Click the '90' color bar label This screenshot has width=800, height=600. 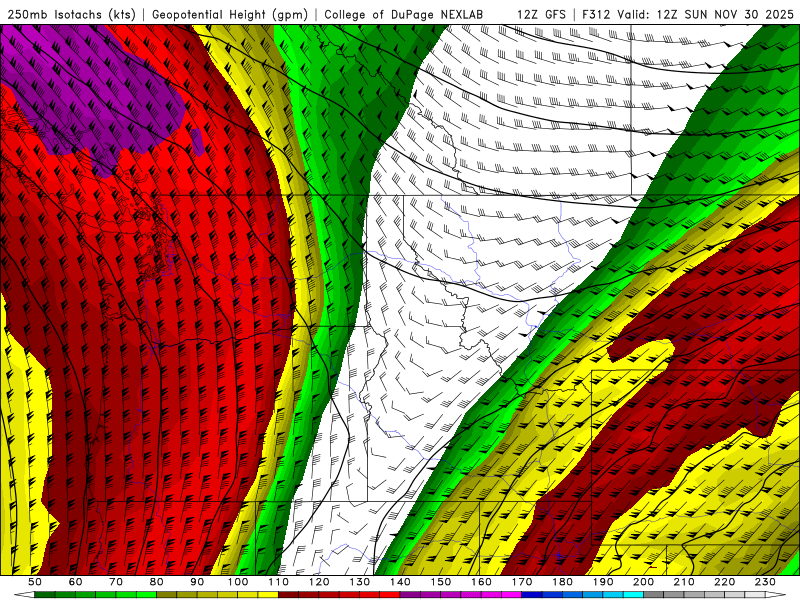pos(197,582)
